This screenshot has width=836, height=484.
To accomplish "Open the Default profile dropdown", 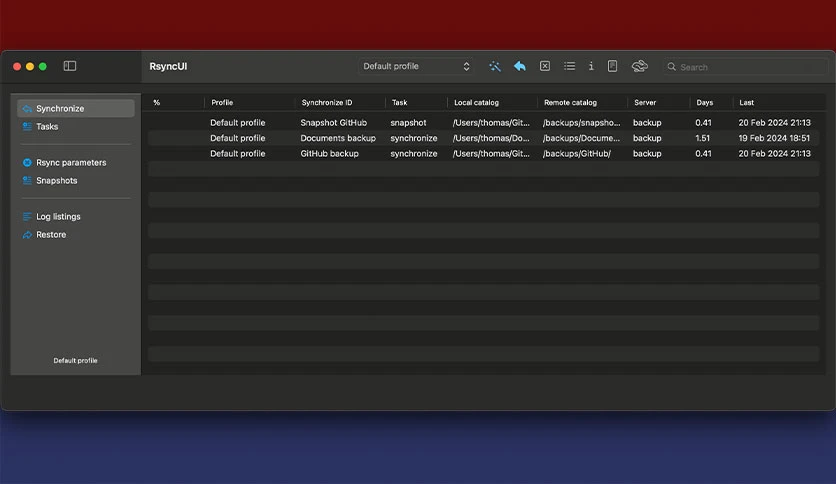I will pos(416,66).
